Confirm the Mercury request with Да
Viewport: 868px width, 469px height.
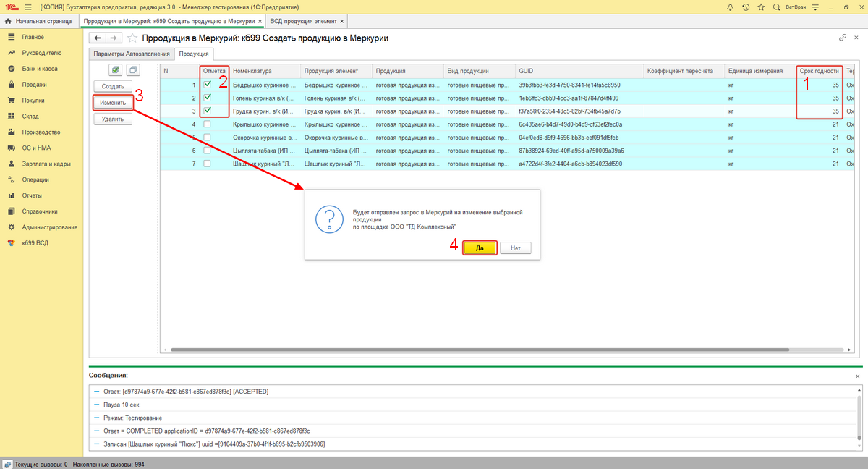pos(480,248)
